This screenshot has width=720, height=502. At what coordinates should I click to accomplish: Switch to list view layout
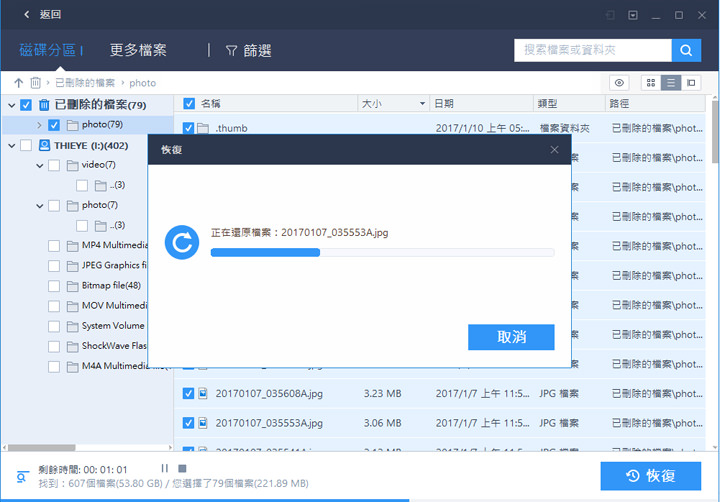[x=671, y=83]
